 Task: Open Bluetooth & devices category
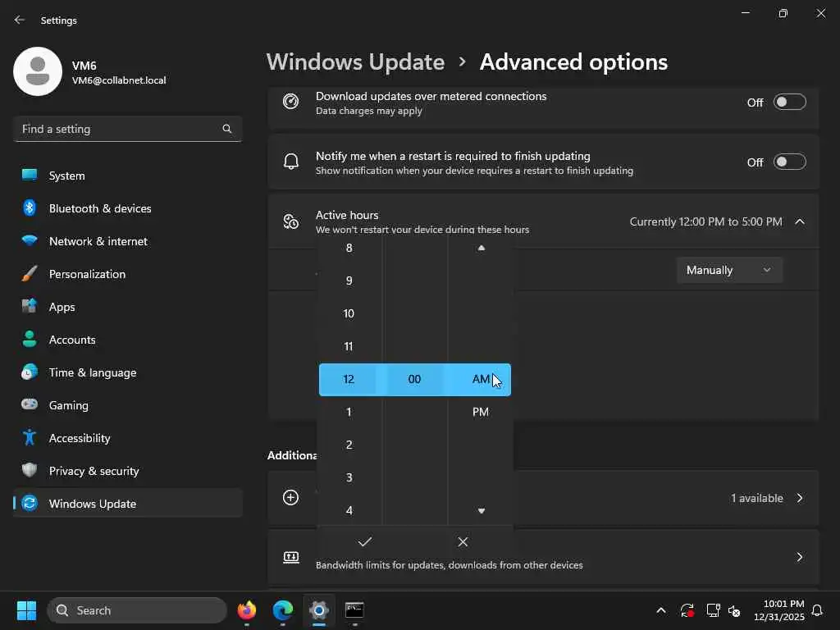[127, 208]
